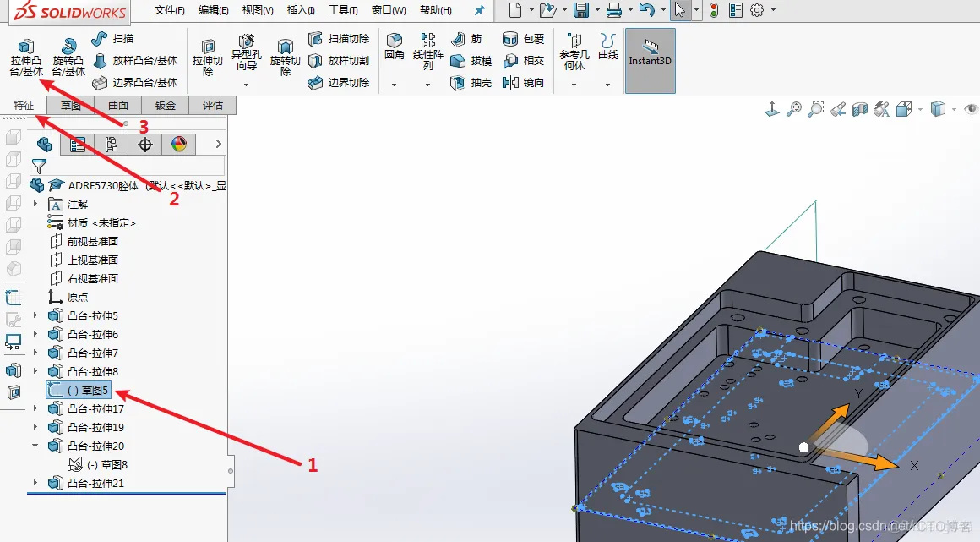Expand the 凸台-拉伸5 feature

pos(35,315)
